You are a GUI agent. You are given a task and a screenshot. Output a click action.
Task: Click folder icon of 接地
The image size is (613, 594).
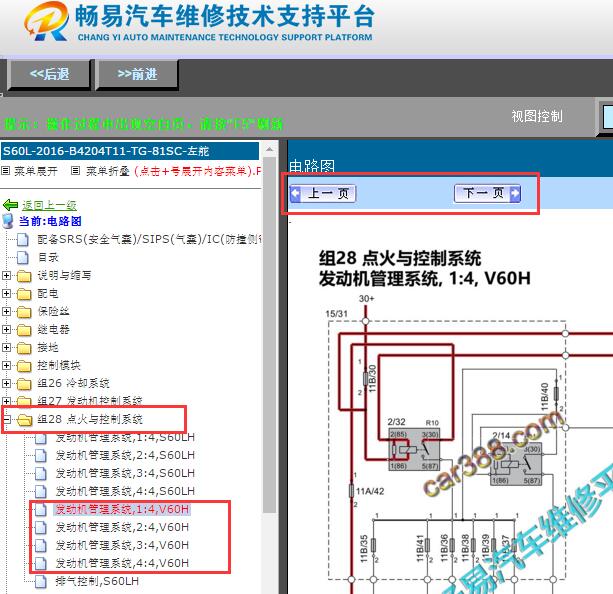[x=24, y=348]
